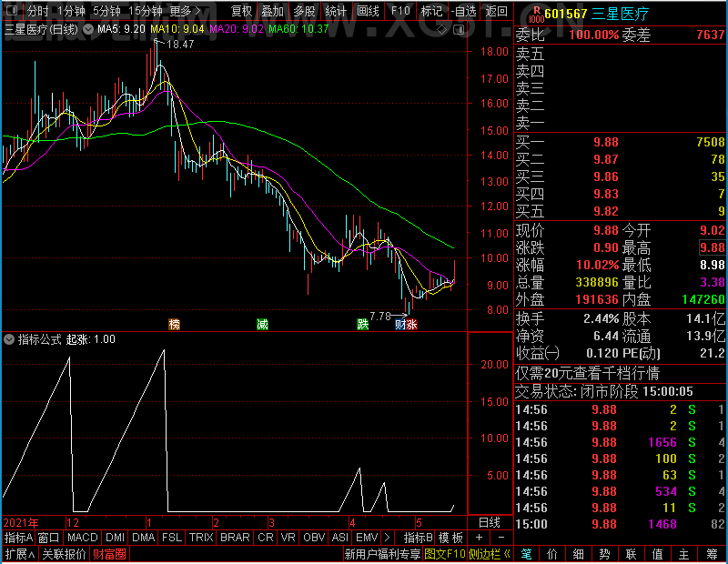
Task: Select the 笔 tick tab
Action: coord(526,554)
